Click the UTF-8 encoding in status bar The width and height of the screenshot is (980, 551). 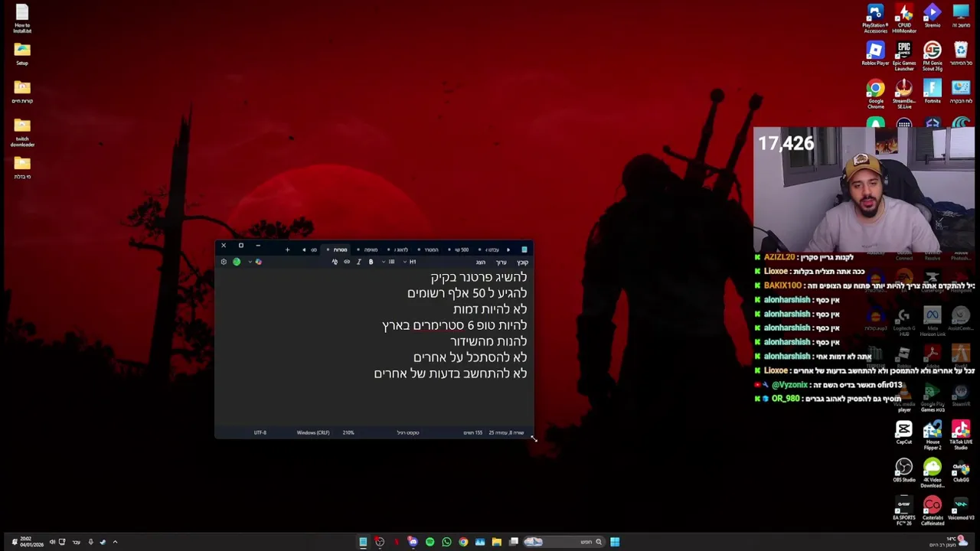point(260,432)
